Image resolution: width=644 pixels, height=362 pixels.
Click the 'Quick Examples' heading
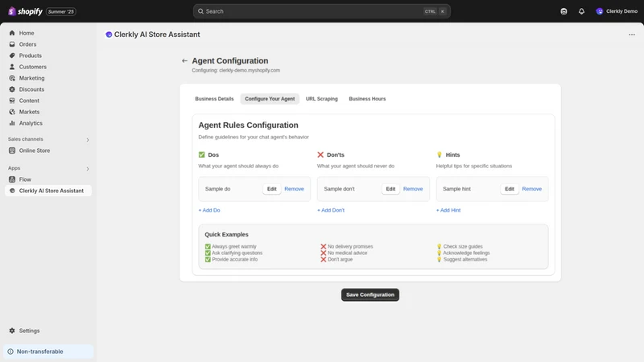coord(227,234)
